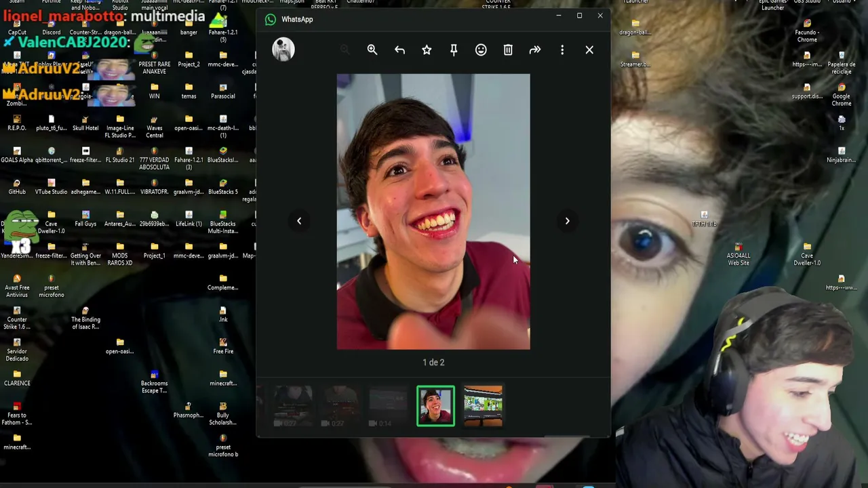
Task: Open CapCut desktop shortcut
Action: (17, 27)
